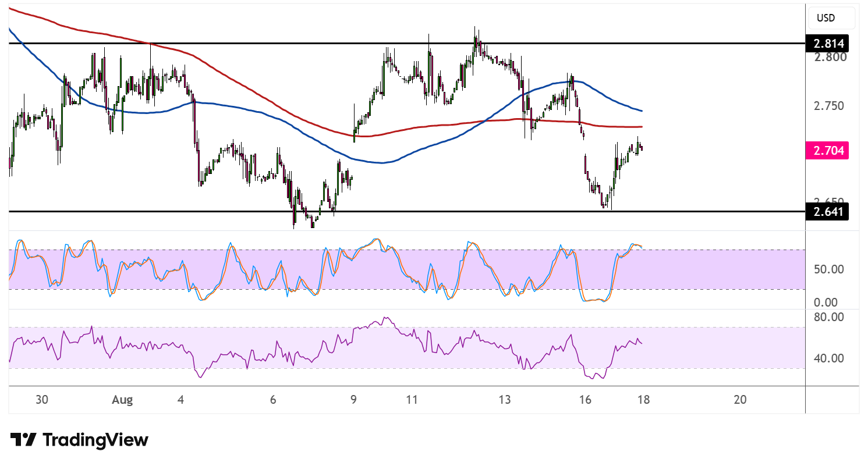Select the 2.641 support price label
The height and width of the screenshot is (466, 868).
827,212
